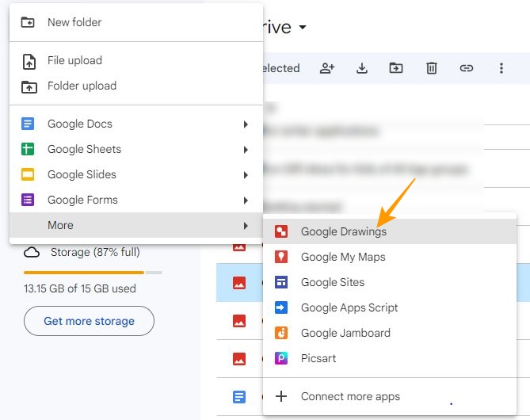Image resolution: width=530 pixels, height=420 pixels.
Task: Click the Google Sites icon
Action: pos(281,282)
